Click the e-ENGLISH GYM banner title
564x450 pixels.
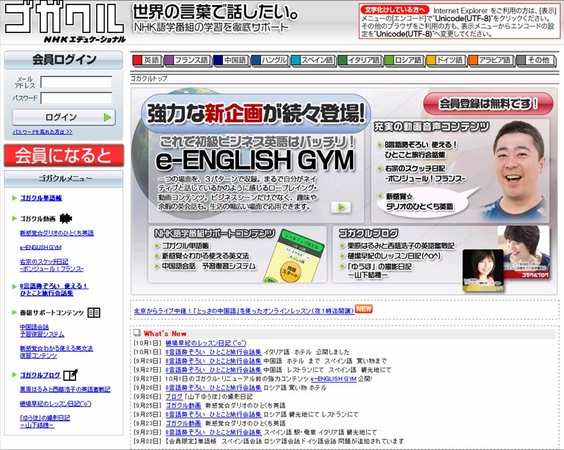coord(255,160)
